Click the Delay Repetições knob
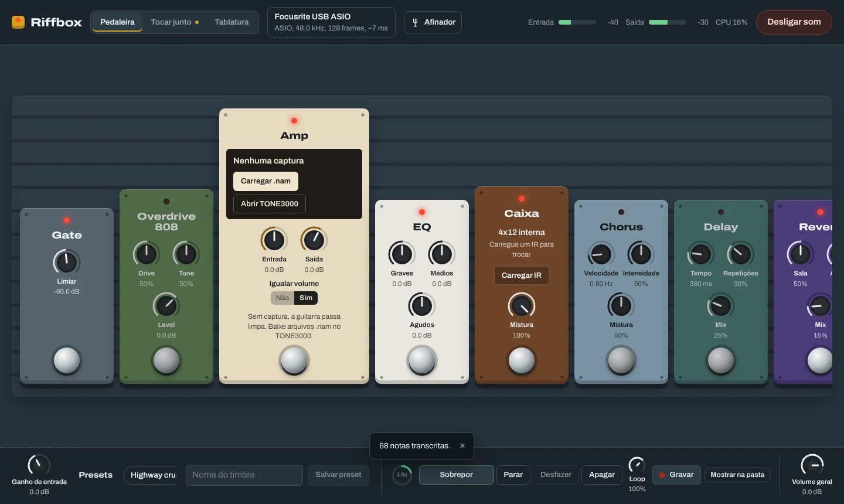This screenshot has height=504, width=844. (x=741, y=253)
